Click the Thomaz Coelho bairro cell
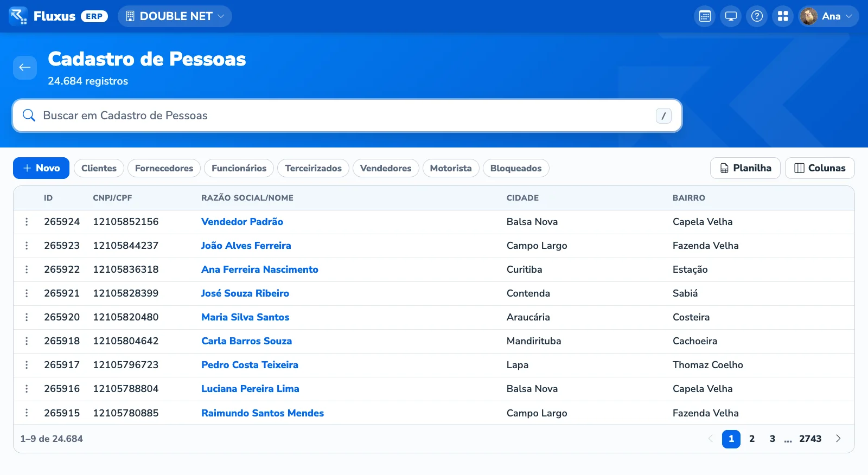868x475 pixels. pos(708,365)
